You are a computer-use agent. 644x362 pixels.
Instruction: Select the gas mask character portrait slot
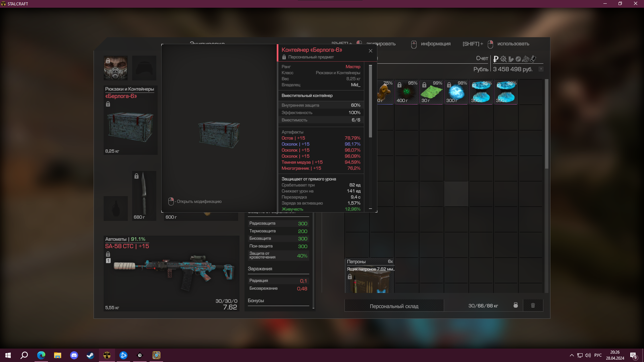pyautogui.click(x=116, y=68)
